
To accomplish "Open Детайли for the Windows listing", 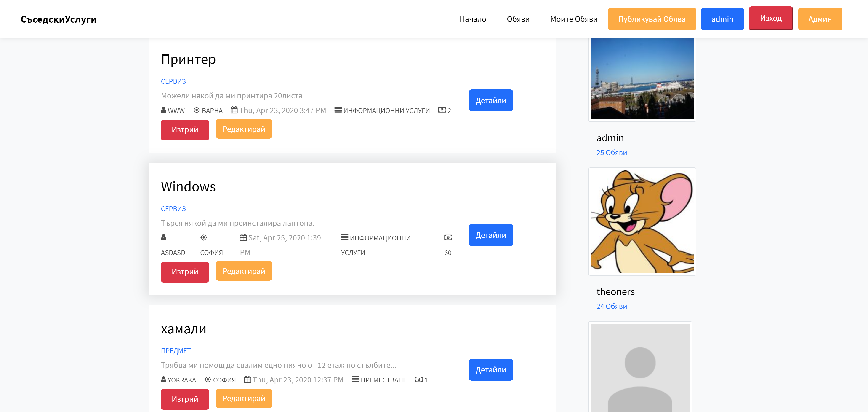I will tap(490, 235).
